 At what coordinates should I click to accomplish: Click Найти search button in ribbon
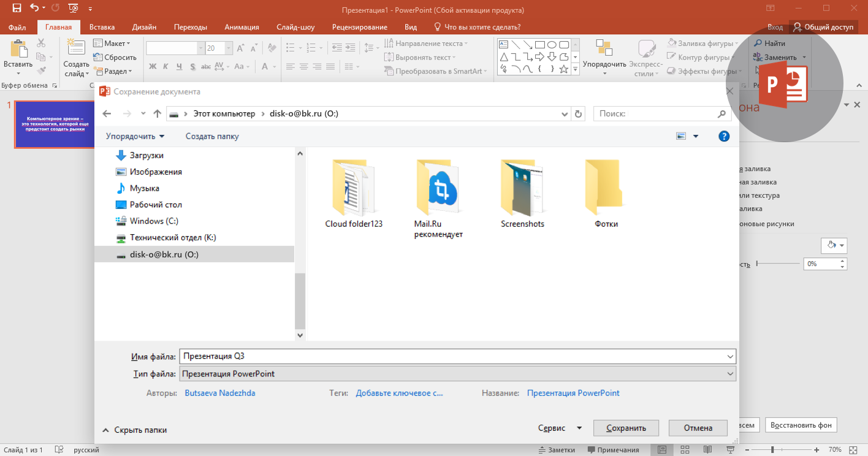click(x=769, y=44)
